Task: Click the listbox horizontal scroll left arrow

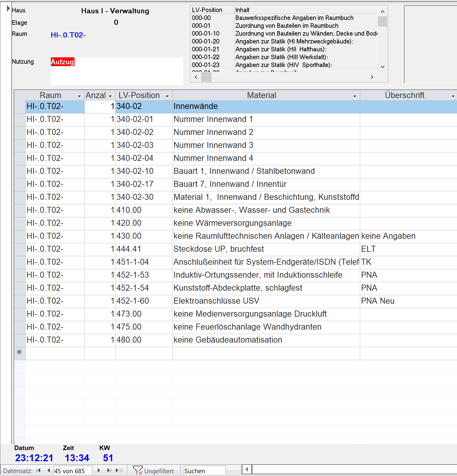Action: 196,77
